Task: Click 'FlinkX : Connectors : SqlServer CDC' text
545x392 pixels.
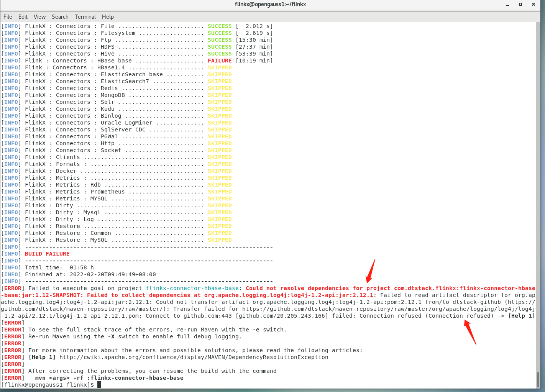Action: (85, 130)
